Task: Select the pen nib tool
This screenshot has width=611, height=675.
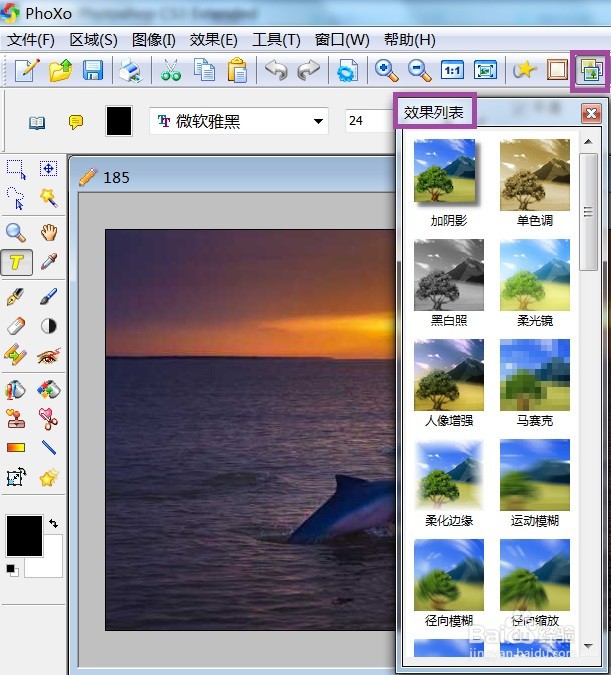Action: coord(16,297)
